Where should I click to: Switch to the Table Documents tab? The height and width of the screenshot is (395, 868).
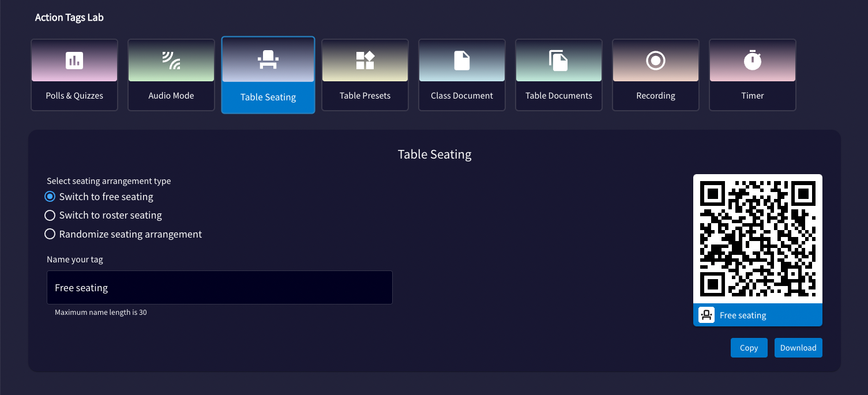pyautogui.click(x=559, y=75)
